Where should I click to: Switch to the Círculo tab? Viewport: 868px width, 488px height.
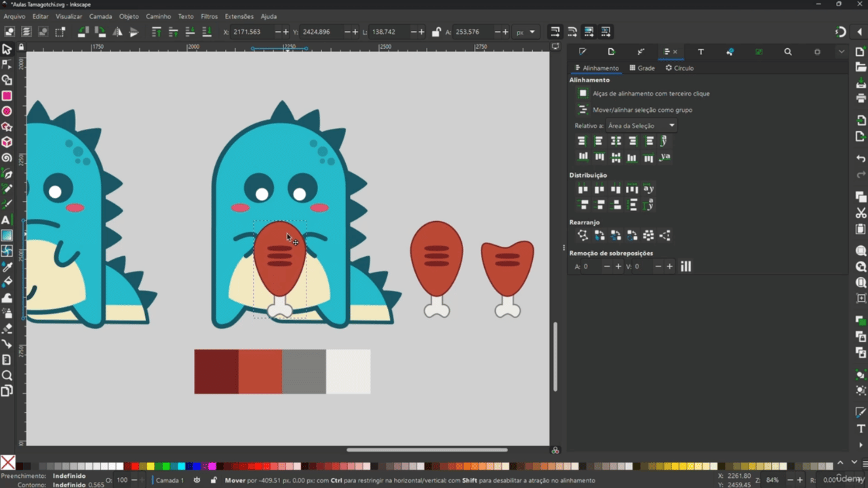(679, 68)
